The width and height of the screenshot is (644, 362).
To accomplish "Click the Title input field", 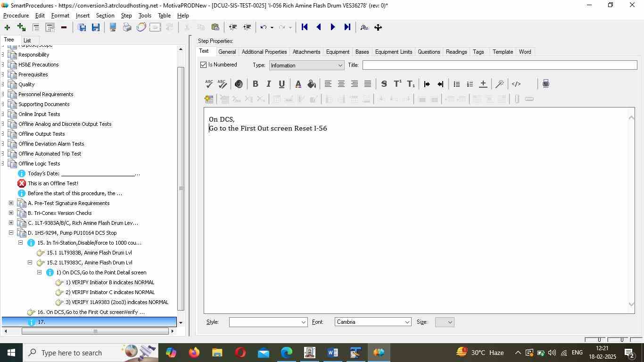I will point(500,65).
